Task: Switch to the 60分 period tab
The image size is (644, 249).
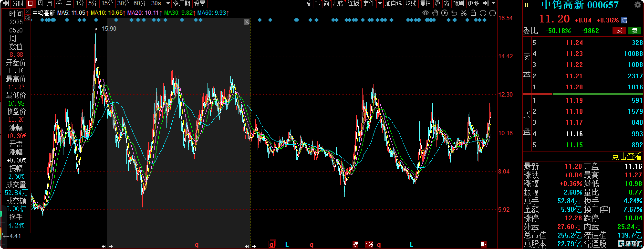Action: pos(140,4)
